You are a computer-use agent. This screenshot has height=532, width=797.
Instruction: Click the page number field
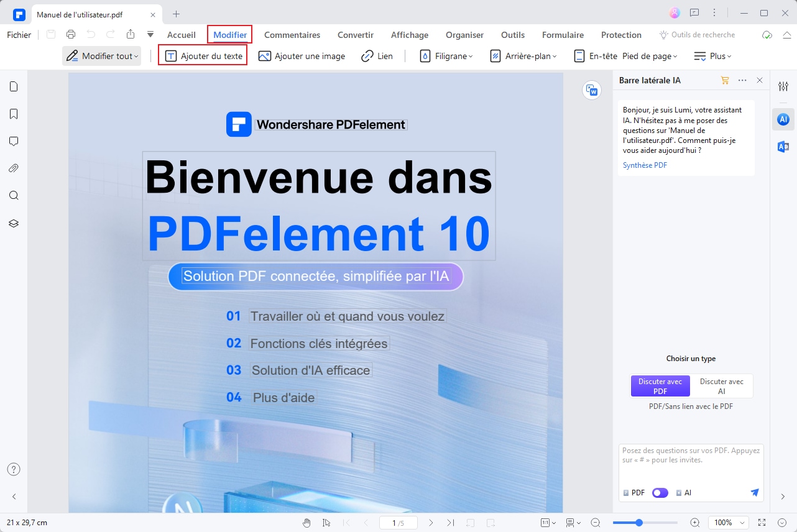point(398,523)
